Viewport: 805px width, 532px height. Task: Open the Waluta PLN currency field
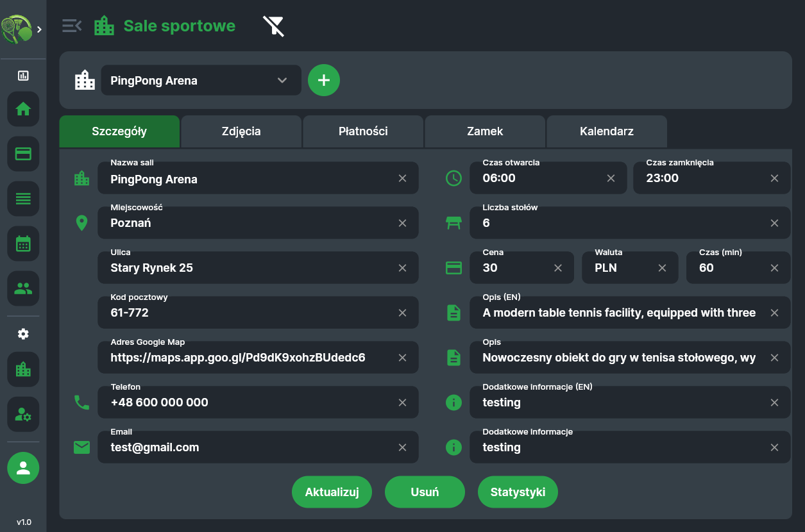tap(621, 268)
